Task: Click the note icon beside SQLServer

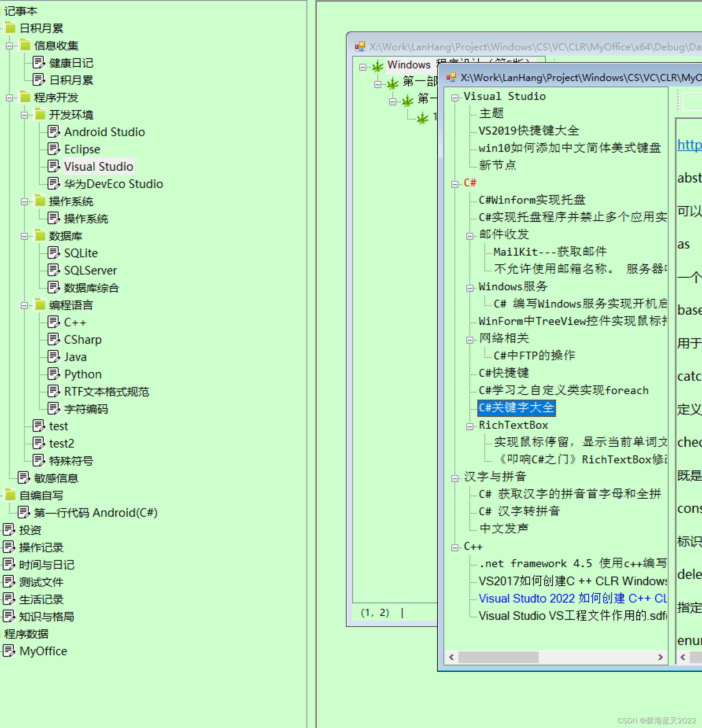Action: [x=54, y=270]
